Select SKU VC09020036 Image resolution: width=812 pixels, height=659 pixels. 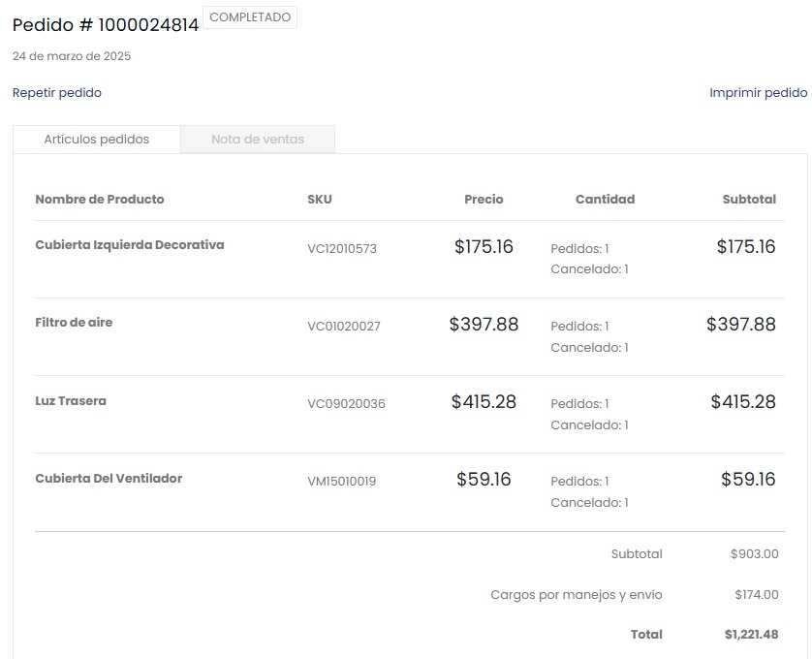[x=347, y=403]
